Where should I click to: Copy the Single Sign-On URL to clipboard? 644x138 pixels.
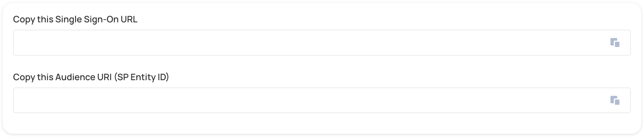[x=615, y=42]
